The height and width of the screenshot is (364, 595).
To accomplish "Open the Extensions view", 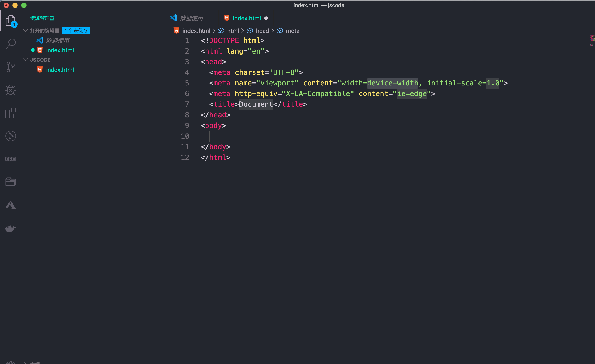I will point(10,113).
